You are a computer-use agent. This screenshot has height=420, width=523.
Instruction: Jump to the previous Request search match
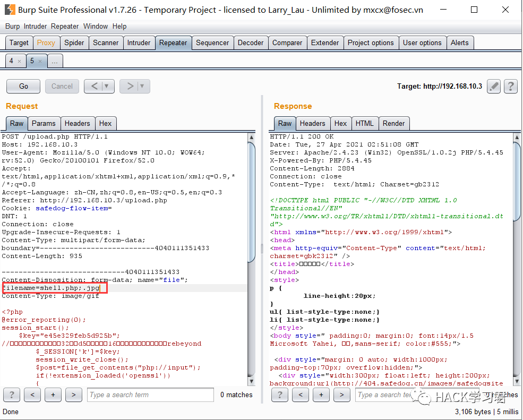coord(32,395)
